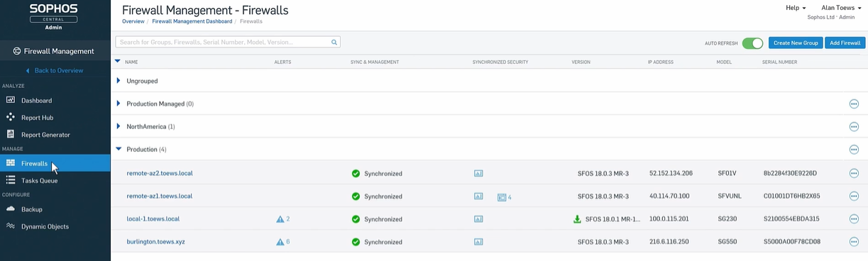The image size is (868, 261).
Task: Go back to Overview
Action: point(55,70)
